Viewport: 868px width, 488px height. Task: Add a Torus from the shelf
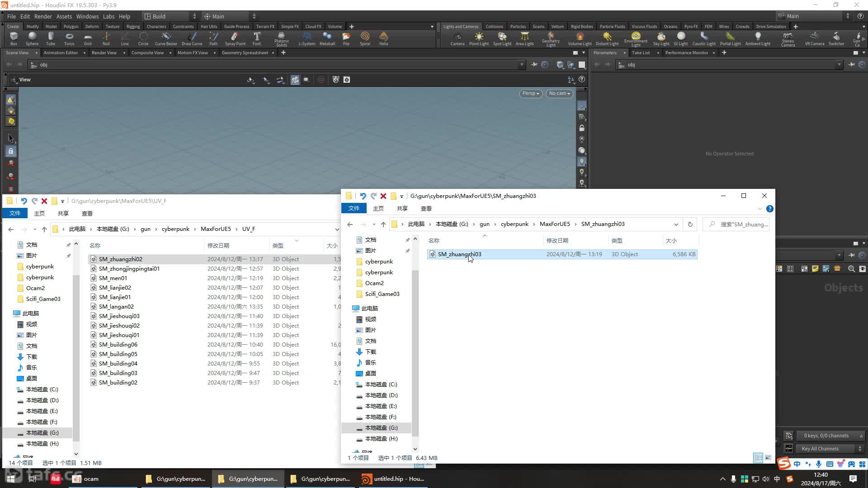point(69,39)
